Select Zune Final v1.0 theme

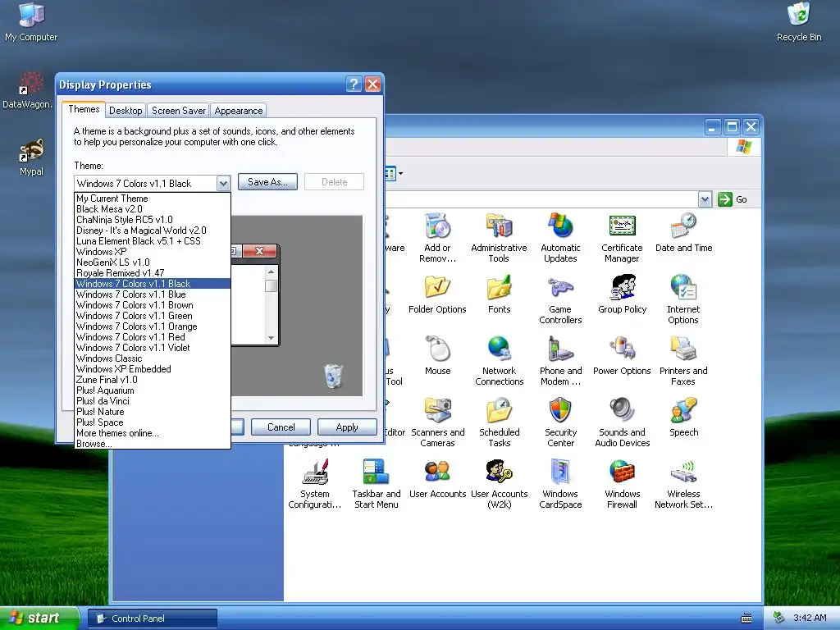point(153,380)
